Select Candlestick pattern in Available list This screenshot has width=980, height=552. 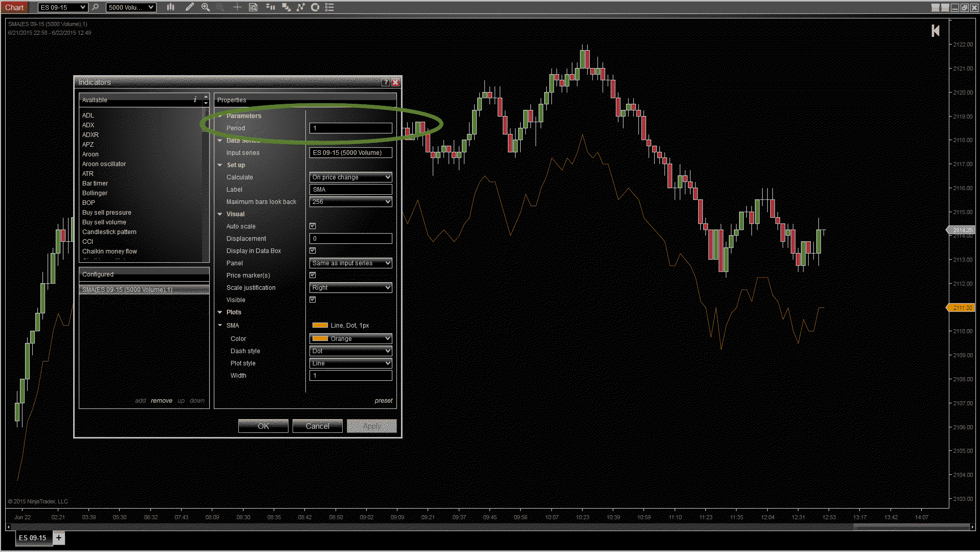point(109,232)
